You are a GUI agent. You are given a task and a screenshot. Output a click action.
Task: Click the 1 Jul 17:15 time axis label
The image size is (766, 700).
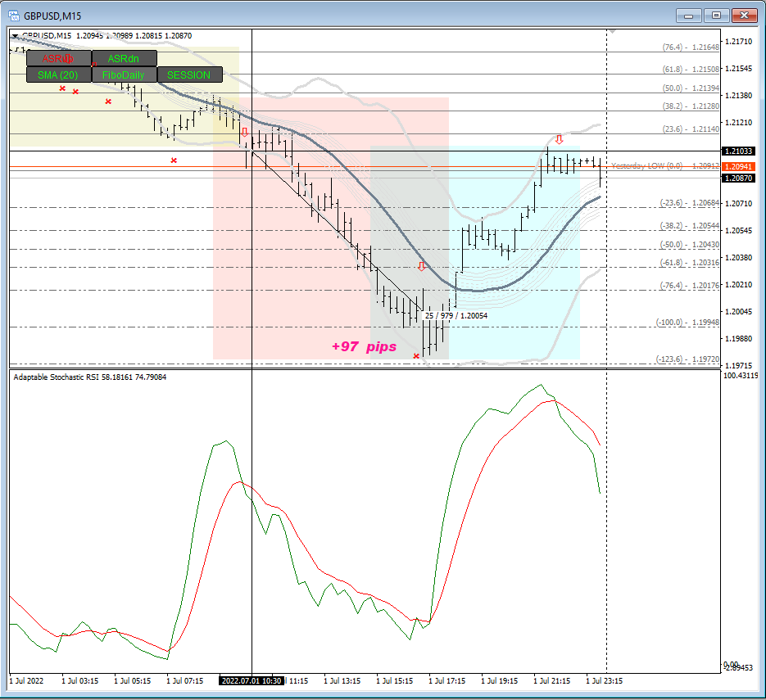tap(447, 680)
